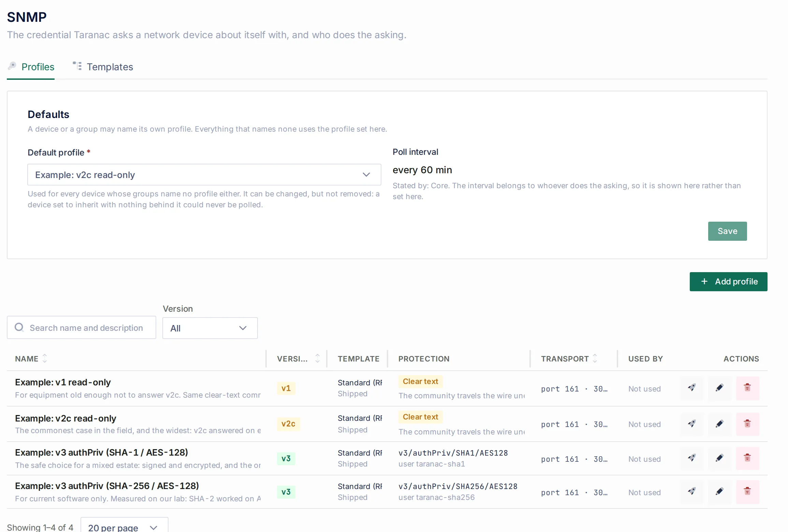Edit the v3 authPriv SHA-256 profile
The image size is (788, 532).
point(720,492)
